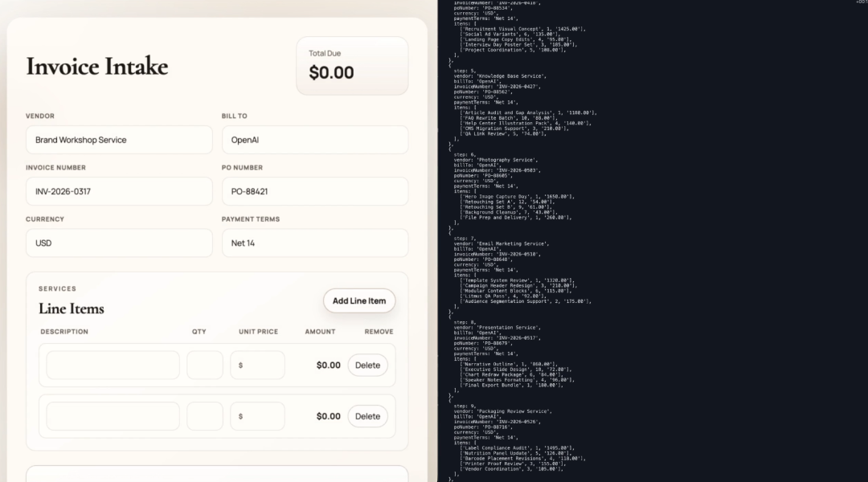Focus the Currency field showing USD

(x=119, y=243)
